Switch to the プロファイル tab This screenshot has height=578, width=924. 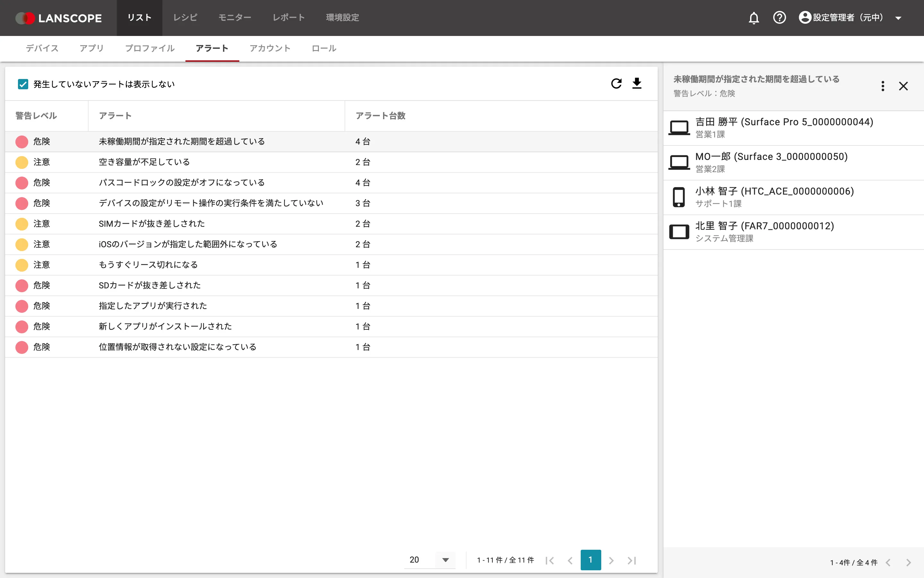tap(150, 48)
